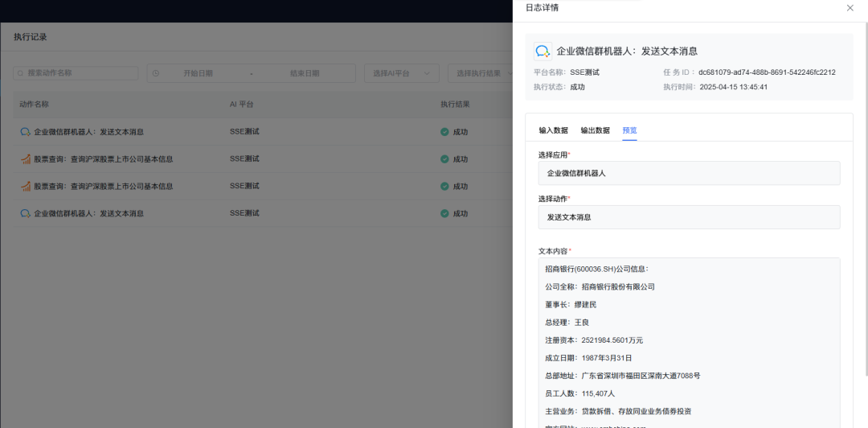This screenshot has width=868, height=428.
Task: Click the green success check in the fourth row
Action: tap(444, 214)
